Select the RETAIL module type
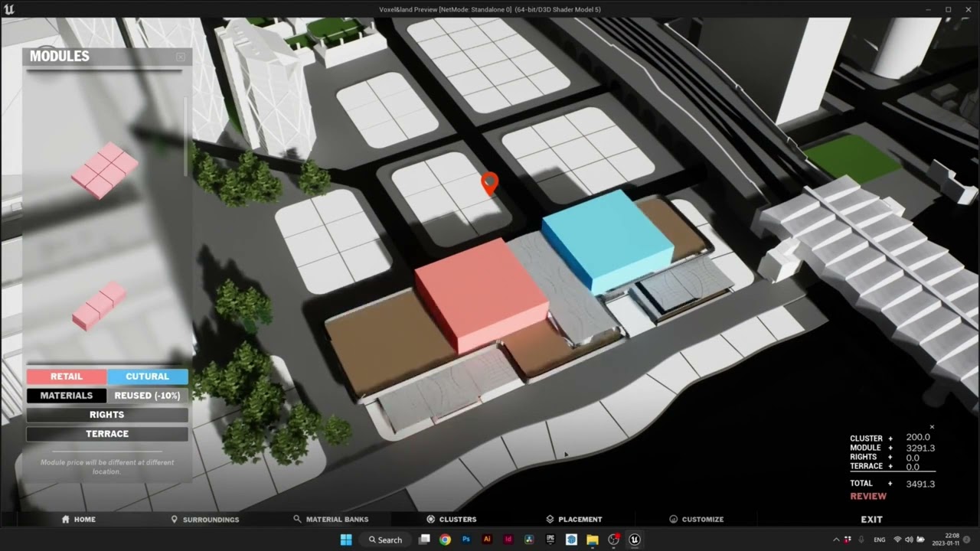Viewport: 980px width, 551px height. pos(67,377)
